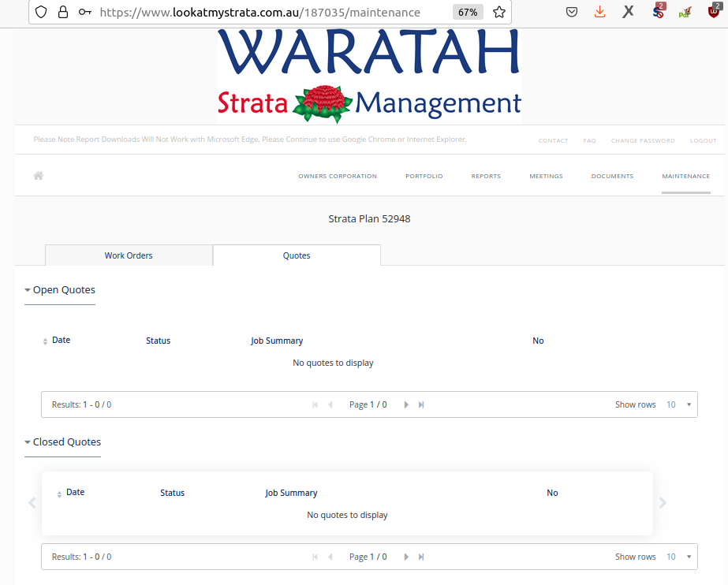Screen dimensions: 728x585
Task: Open the uBlock shield extension icon
Action: 714,11
